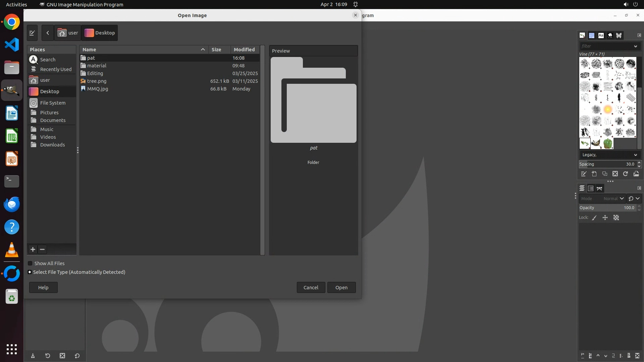Click the Open button
The image size is (644, 362).
[341, 288]
